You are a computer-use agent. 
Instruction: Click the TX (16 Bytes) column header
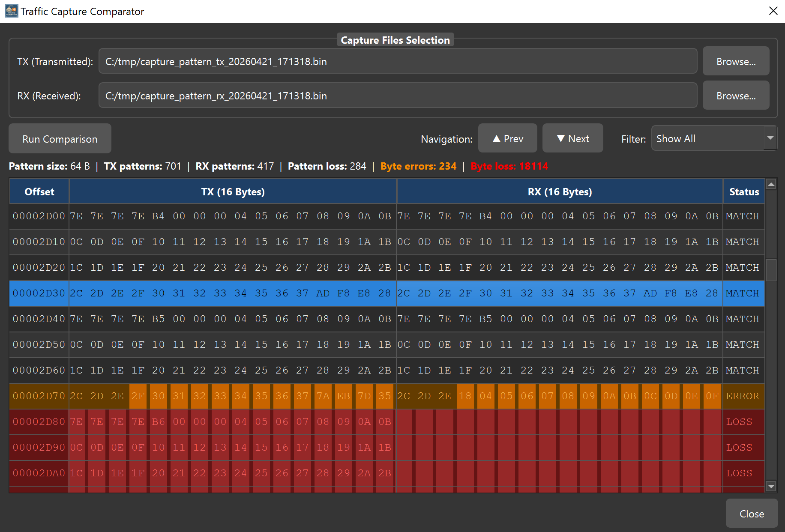click(x=233, y=191)
